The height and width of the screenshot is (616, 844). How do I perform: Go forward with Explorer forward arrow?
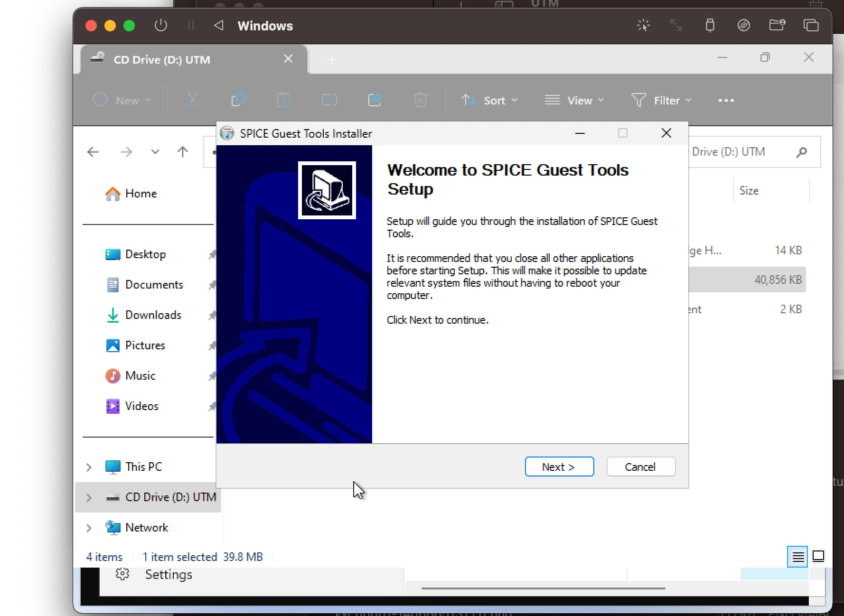tap(126, 152)
